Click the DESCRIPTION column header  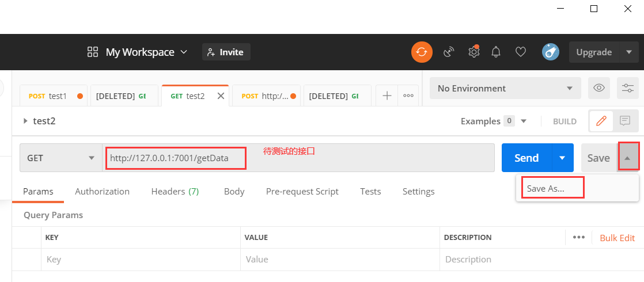pyautogui.click(x=467, y=237)
